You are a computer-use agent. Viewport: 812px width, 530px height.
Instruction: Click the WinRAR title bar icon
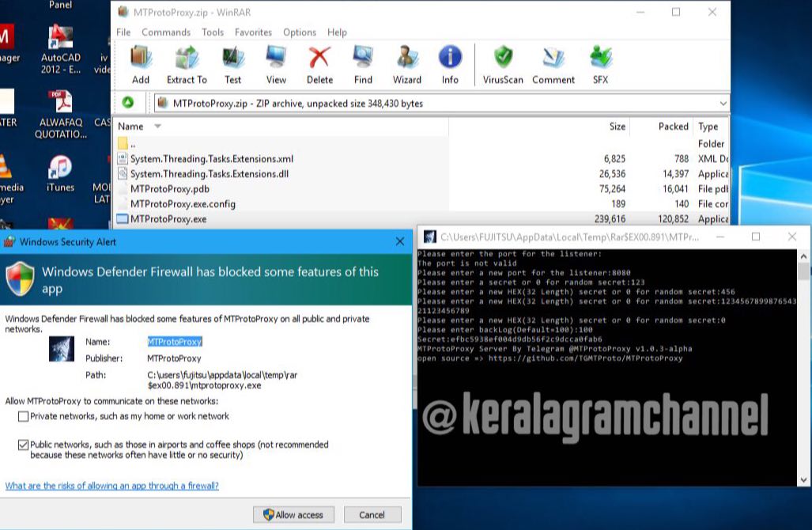tap(123, 12)
